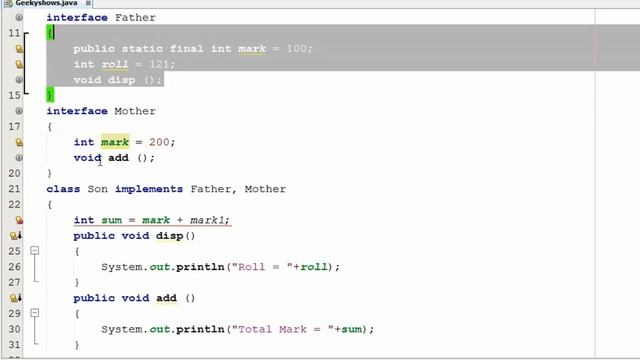This screenshot has width=640, height=360.
Task: Click the override icon beside 'public void add ()'
Action: tap(16, 298)
